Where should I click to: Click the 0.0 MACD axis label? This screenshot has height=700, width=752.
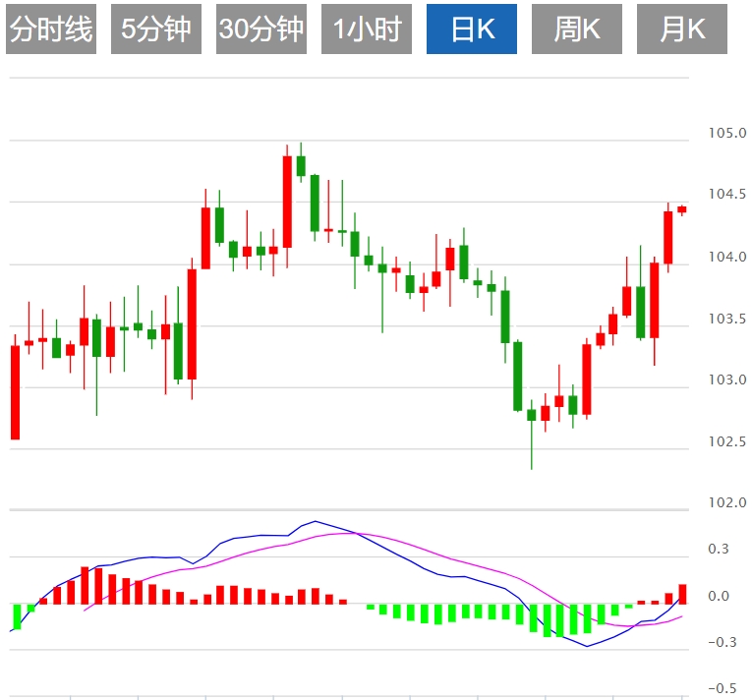[718, 596]
